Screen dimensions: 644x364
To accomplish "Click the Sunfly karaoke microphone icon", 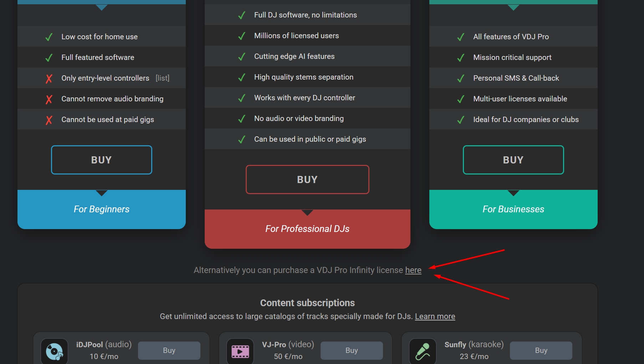I will pyautogui.click(x=423, y=351).
